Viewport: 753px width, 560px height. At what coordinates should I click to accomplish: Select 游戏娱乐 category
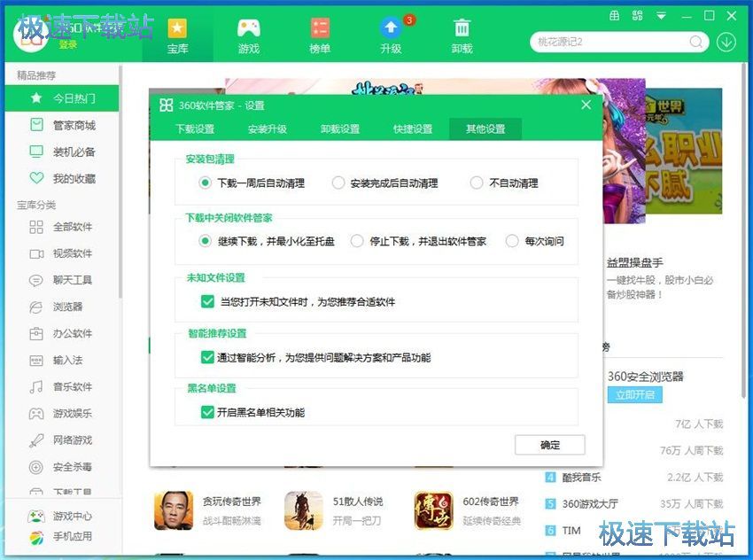(x=61, y=414)
